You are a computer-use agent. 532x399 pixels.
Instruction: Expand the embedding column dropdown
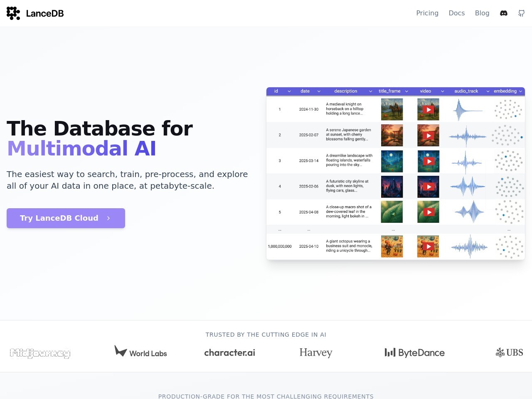[x=520, y=91]
